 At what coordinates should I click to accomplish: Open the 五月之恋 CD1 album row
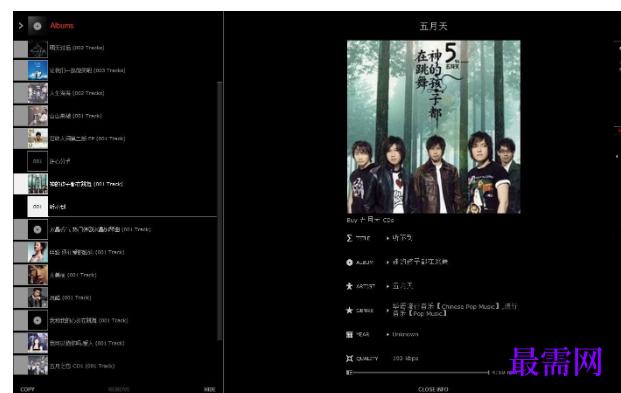[x=115, y=366]
